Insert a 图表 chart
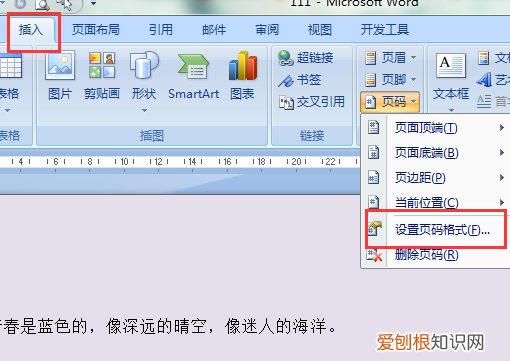The width and height of the screenshot is (510, 361). coord(243,76)
